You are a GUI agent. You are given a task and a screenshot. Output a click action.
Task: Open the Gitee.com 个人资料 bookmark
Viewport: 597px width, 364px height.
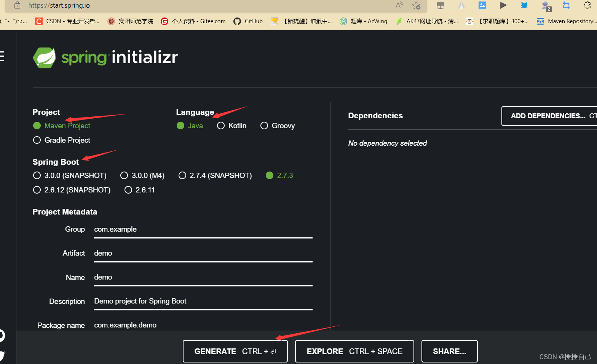pos(193,21)
